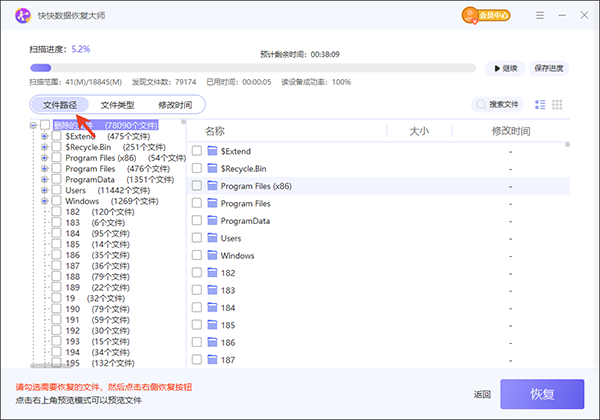The height and width of the screenshot is (420, 600).
Task: Click the 继续 continue scan button
Action: click(x=505, y=68)
